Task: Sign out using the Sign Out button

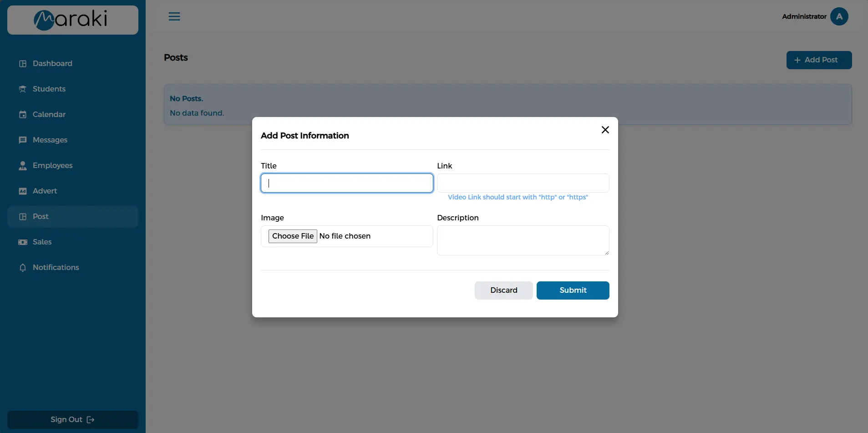Action: [x=73, y=420]
